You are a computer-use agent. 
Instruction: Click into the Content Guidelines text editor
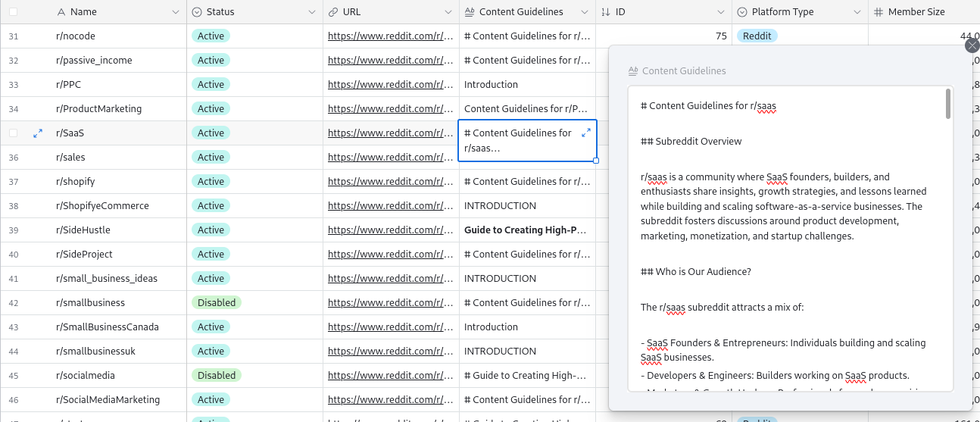[x=790, y=239]
